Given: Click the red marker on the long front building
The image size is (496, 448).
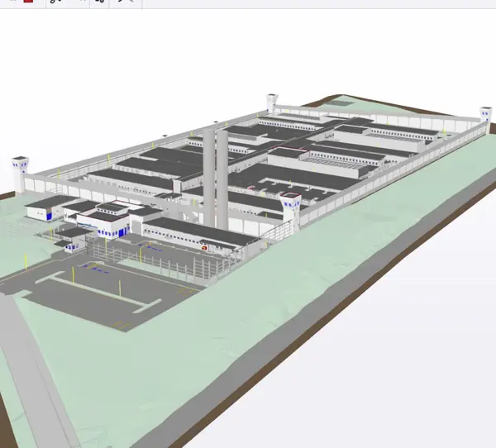Looking at the screenshot, I should [x=204, y=248].
